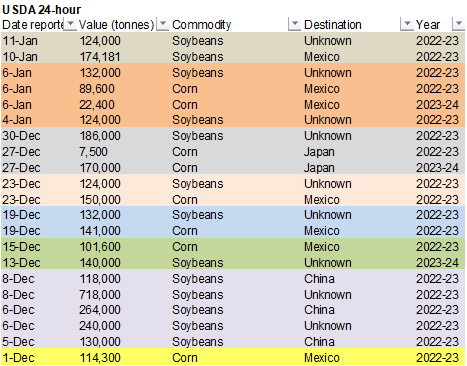This screenshot has height=366, width=467.
Task: Select the 718,000 value cell
Action: click(100, 295)
